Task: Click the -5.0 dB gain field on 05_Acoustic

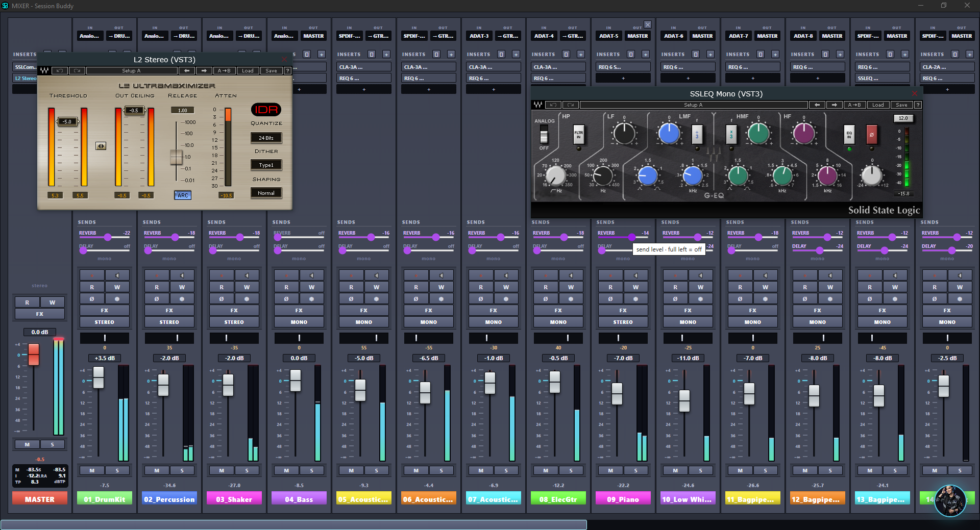Action: [x=364, y=358]
